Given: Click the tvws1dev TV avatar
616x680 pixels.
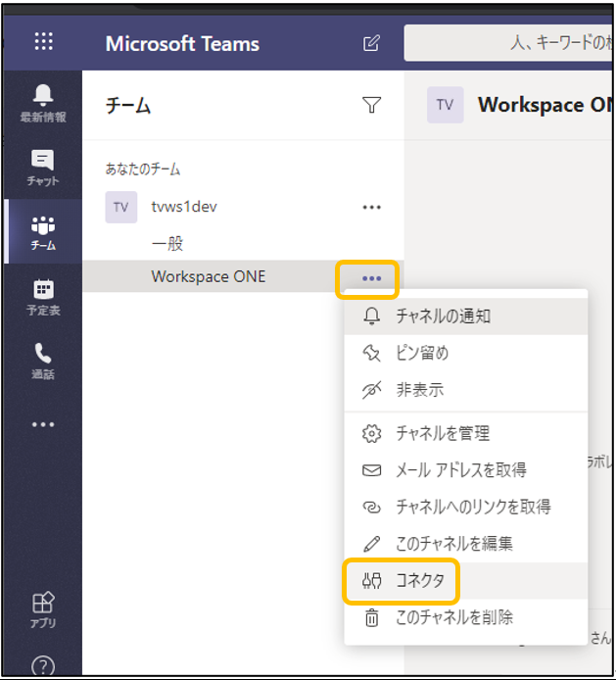Looking at the screenshot, I should (x=120, y=208).
